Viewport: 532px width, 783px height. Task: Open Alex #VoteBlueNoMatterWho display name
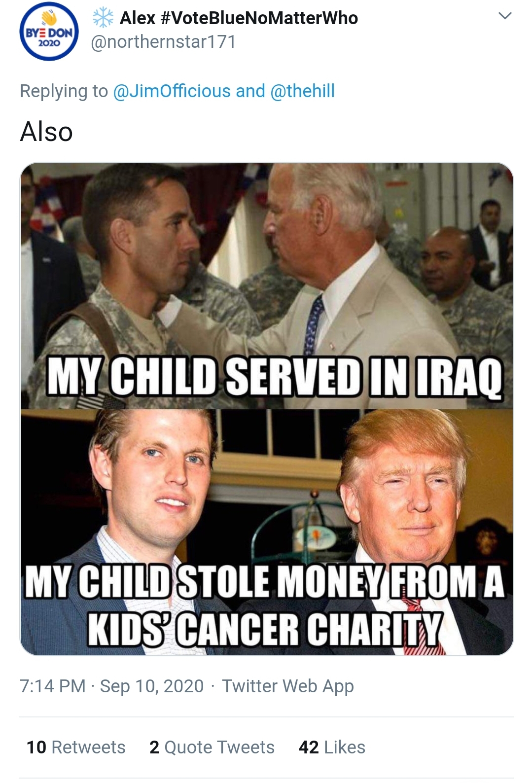(239, 18)
